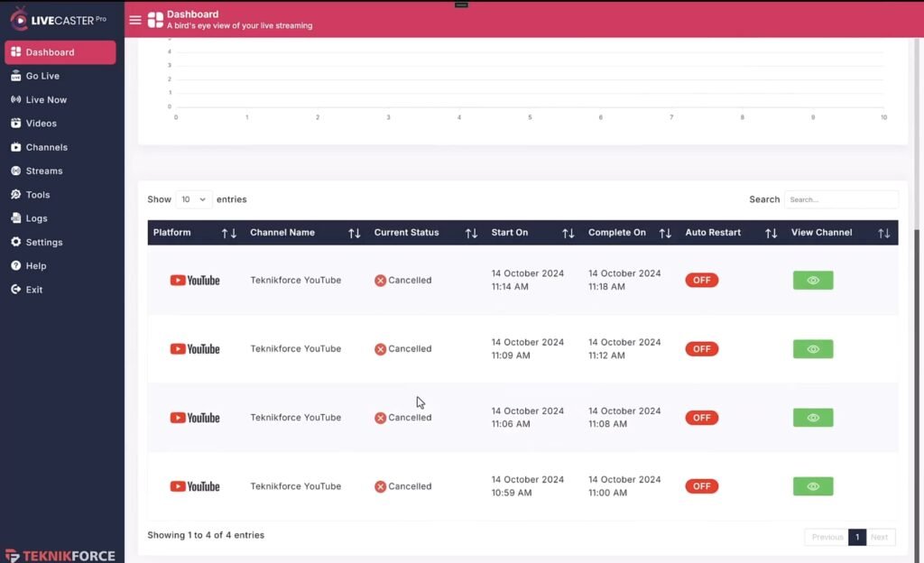The image size is (924, 563).
Task: Go to Videos in the sidebar
Action: pos(41,124)
